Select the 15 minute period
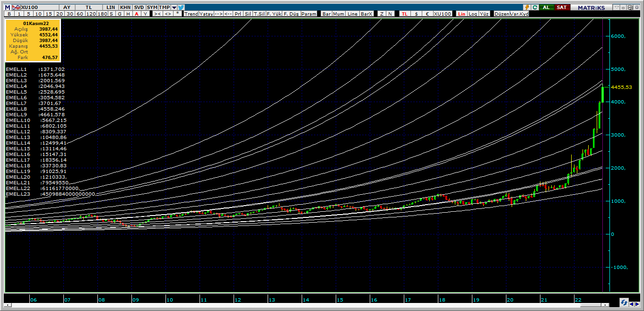The image size is (644, 311). point(48,14)
